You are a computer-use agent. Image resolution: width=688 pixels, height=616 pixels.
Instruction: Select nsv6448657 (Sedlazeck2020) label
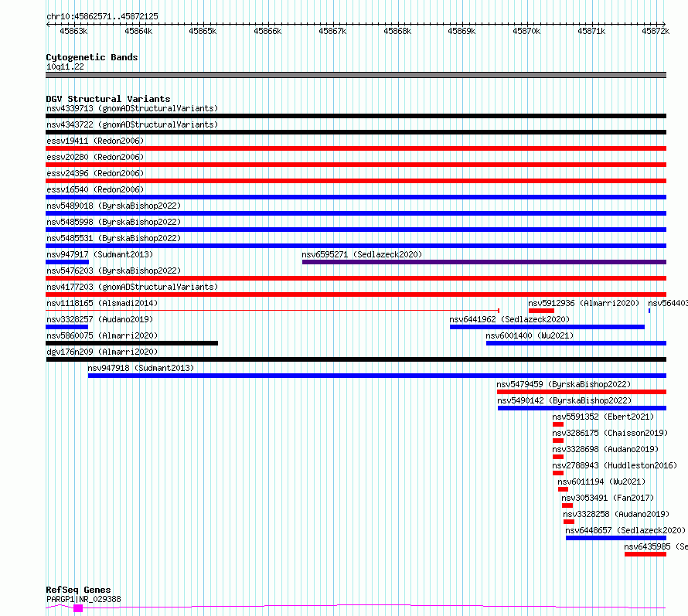(625, 530)
